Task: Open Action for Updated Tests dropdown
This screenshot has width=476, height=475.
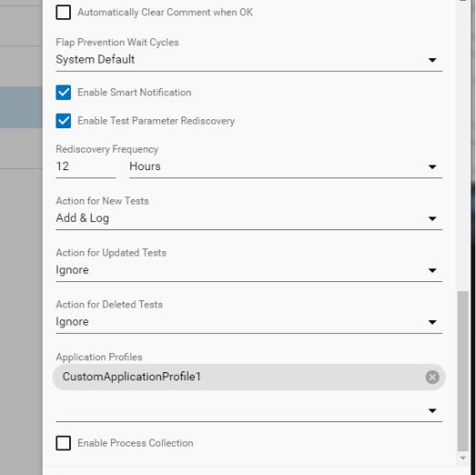Action: (x=249, y=270)
